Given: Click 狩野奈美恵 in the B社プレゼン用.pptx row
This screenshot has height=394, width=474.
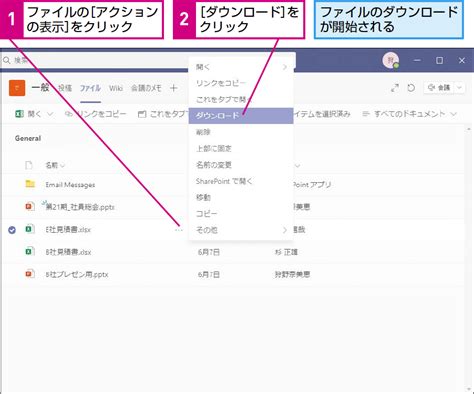Looking at the screenshot, I should pos(292,275).
